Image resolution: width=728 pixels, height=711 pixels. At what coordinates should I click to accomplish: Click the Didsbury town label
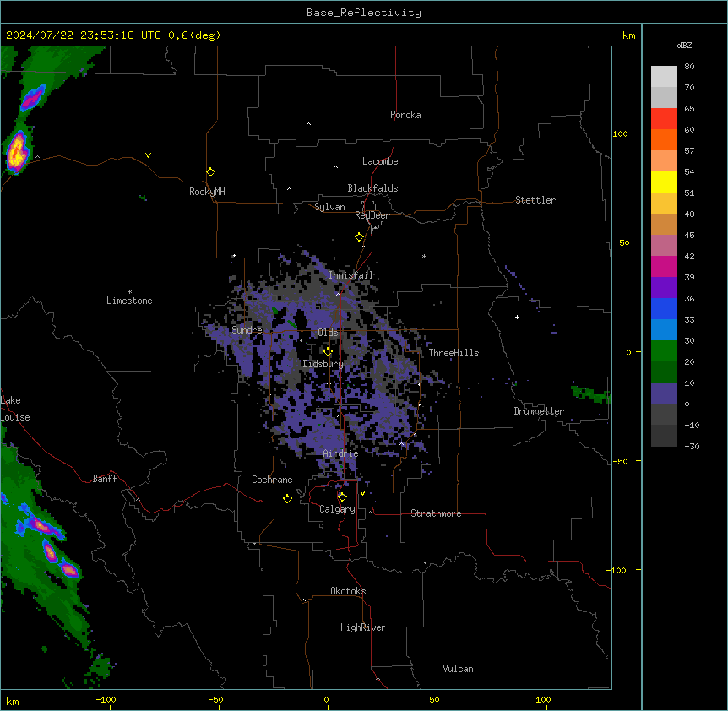coord(323,364)
